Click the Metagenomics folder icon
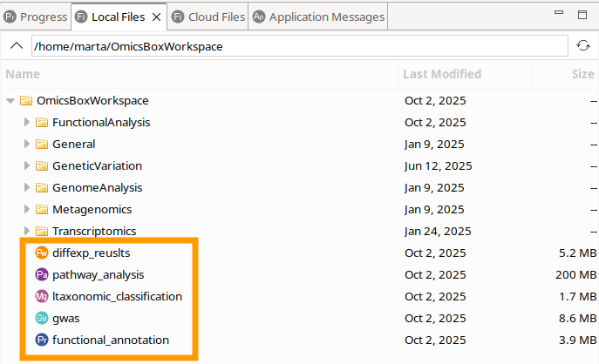Viewport: 599px width, 364px height. 42,210
